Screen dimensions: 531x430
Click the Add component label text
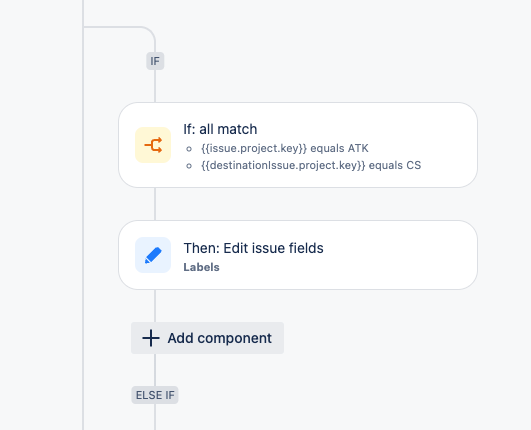pos(219,338)
